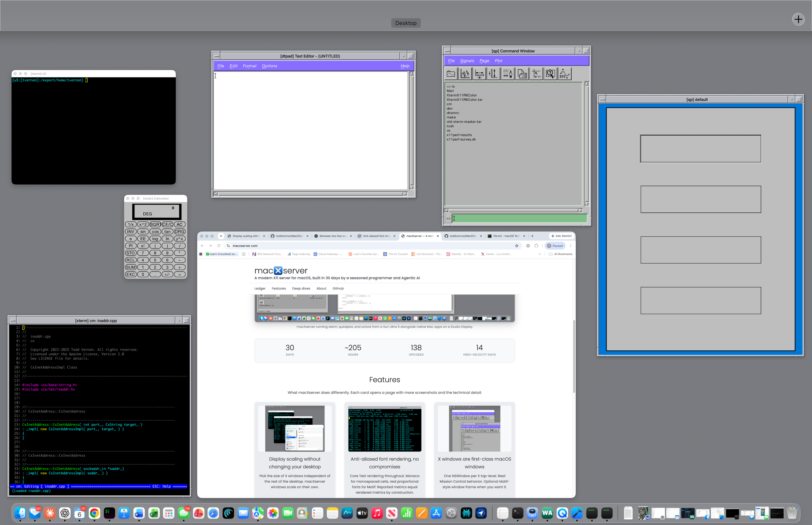Viewport: 812px width, 525px height.
Task: Reload the macxserver.com page
Action: (x=218, y=246)
